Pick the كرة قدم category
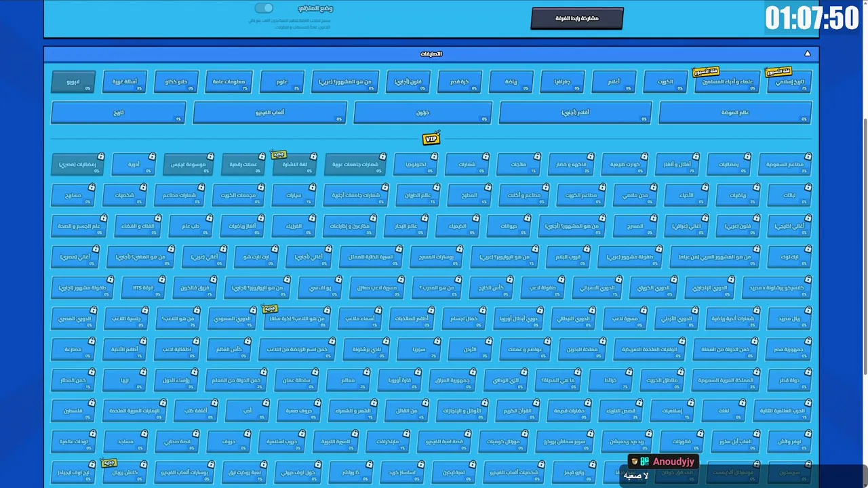The width and height of the screenshot is (868, 488). [x=460, y=82]
